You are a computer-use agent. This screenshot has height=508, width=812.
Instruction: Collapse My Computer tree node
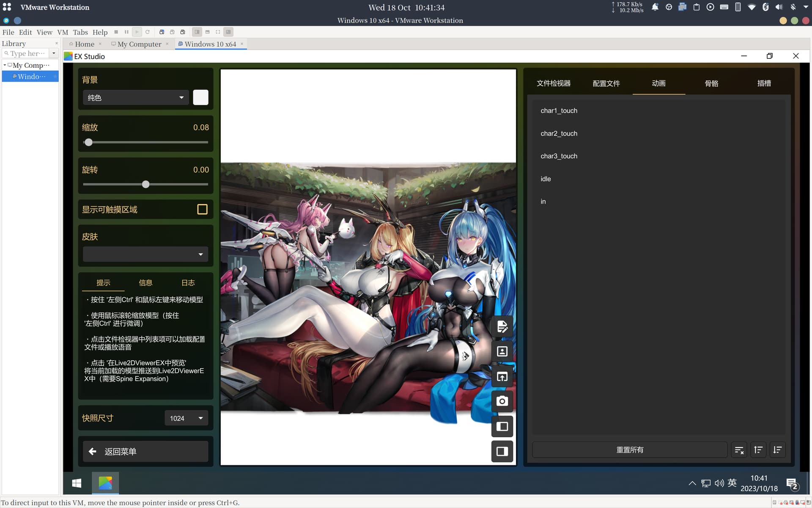[x=5, y=65]
